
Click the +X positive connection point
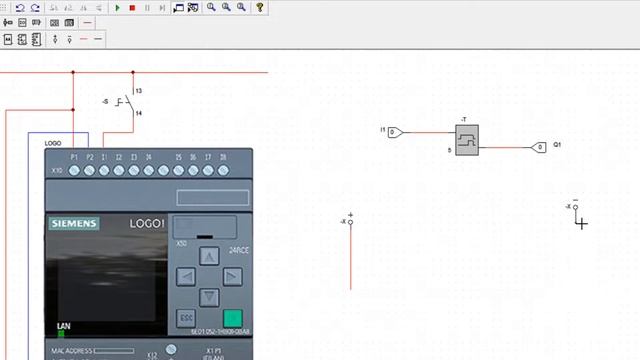350,222
